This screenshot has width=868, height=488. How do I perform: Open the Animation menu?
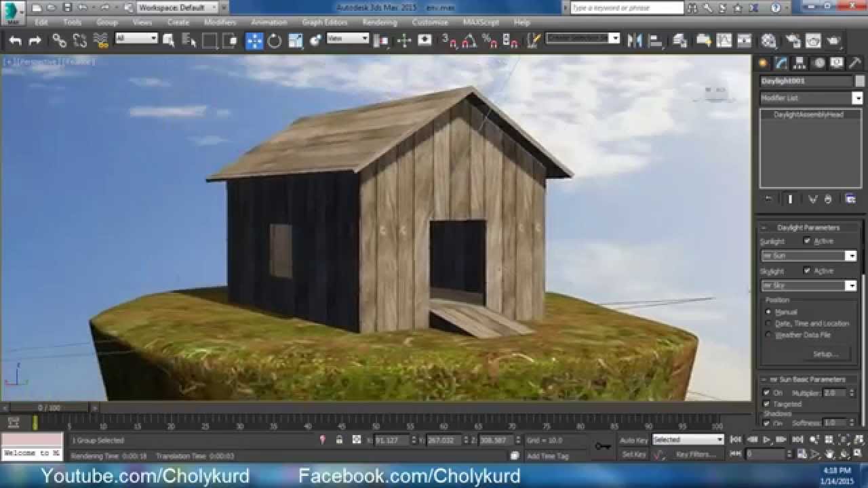point(269,22)
